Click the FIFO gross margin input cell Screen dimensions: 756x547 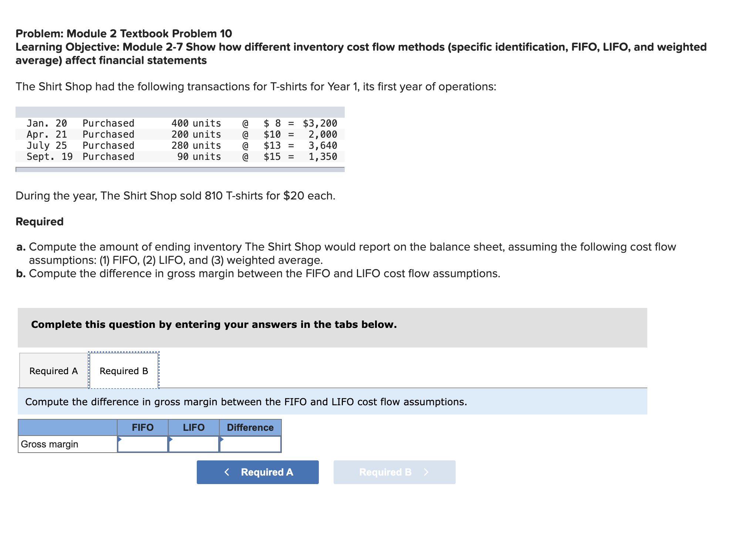coord(143,444)
